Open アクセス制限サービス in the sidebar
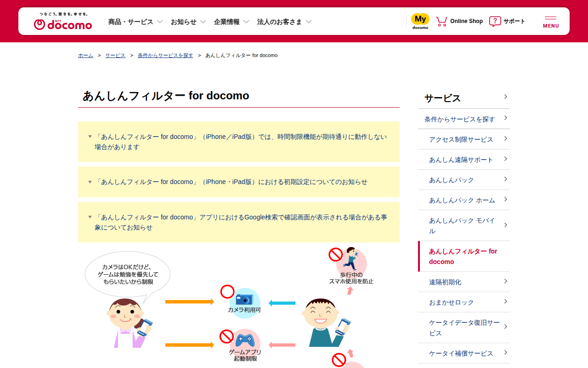 [x=464, y=139]
